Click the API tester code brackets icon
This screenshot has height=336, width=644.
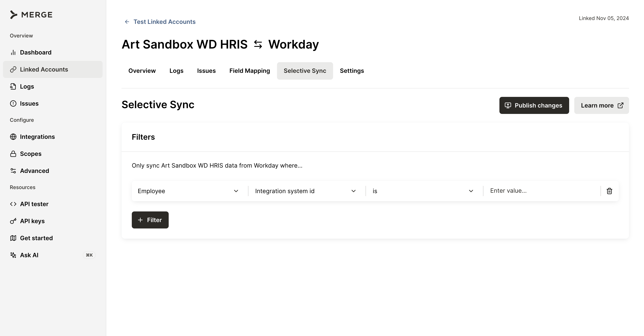pyautogui.click(x=13, y=204)
